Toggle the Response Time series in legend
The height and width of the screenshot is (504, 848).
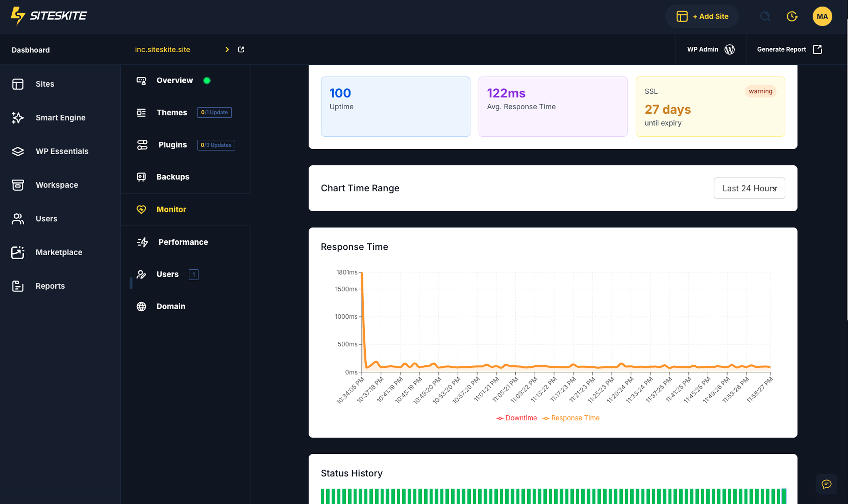tap(571, 418)
